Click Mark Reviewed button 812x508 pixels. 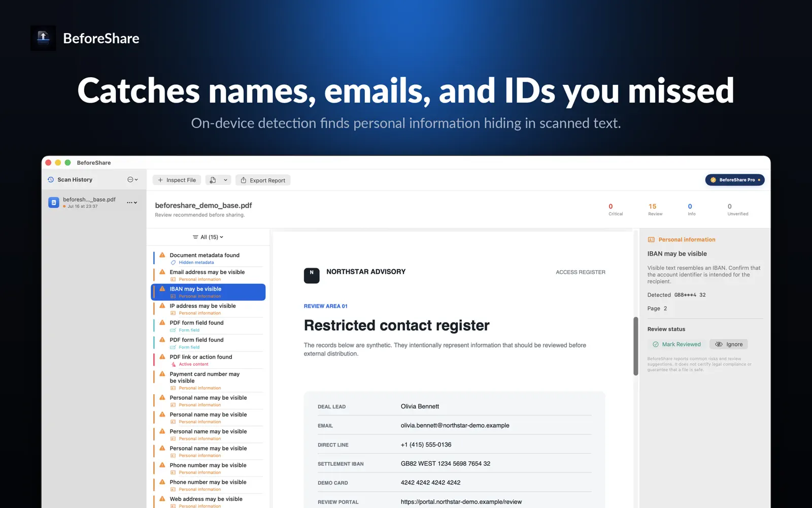676,344
